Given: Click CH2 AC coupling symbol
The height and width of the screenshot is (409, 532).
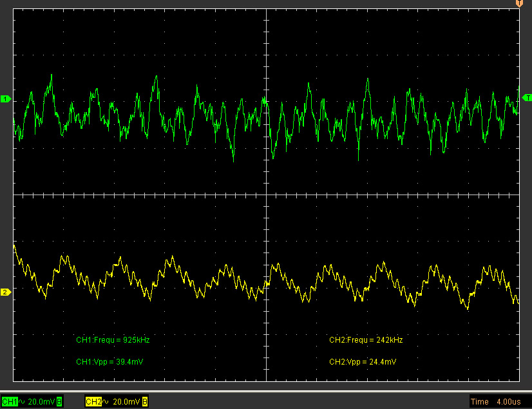Looking at the screenshot, I should (106, 402).
